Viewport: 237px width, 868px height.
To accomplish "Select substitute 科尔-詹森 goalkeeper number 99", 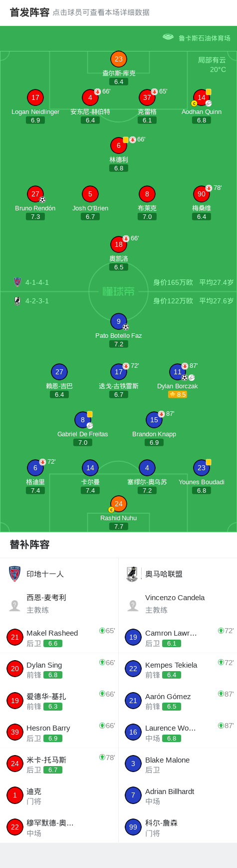I will [133, 827].
